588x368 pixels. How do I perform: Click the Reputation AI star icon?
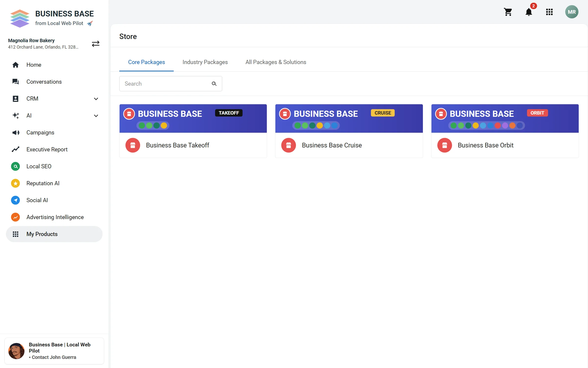[15, 183]
